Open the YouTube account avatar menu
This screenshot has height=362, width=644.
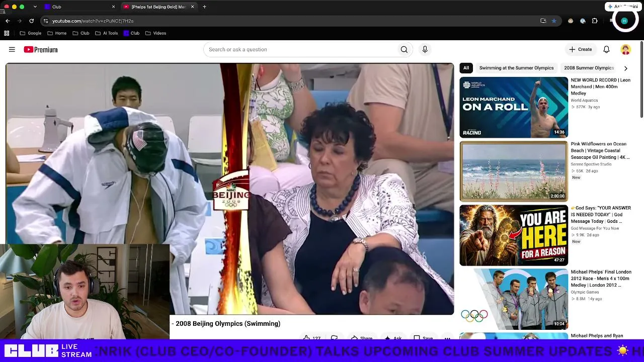625,49
